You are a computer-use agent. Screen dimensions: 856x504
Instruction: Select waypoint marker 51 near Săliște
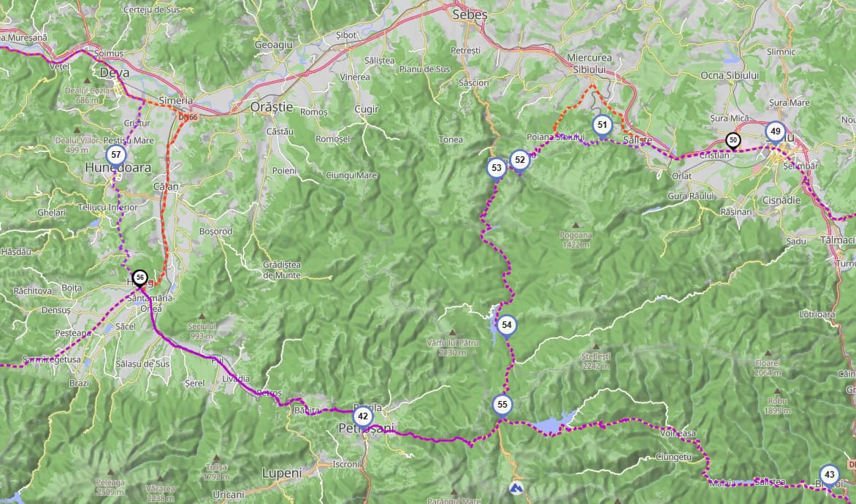[x=602, y=125]
